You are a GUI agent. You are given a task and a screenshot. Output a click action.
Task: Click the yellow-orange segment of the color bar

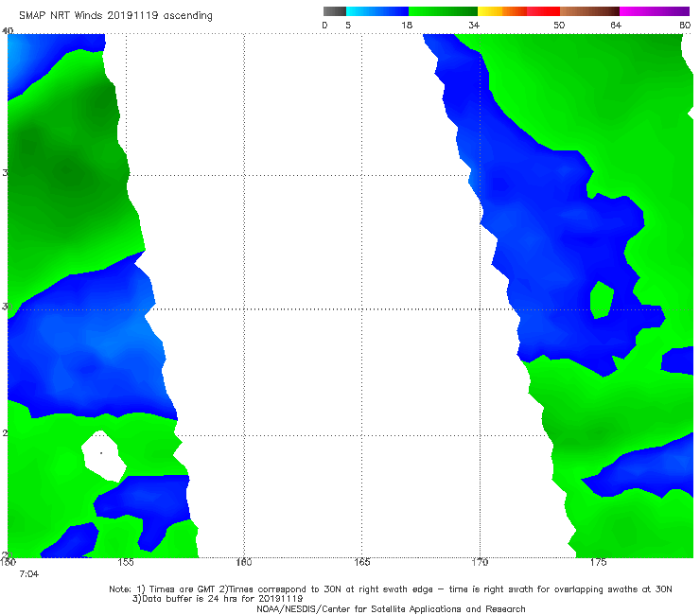[502, 11]
